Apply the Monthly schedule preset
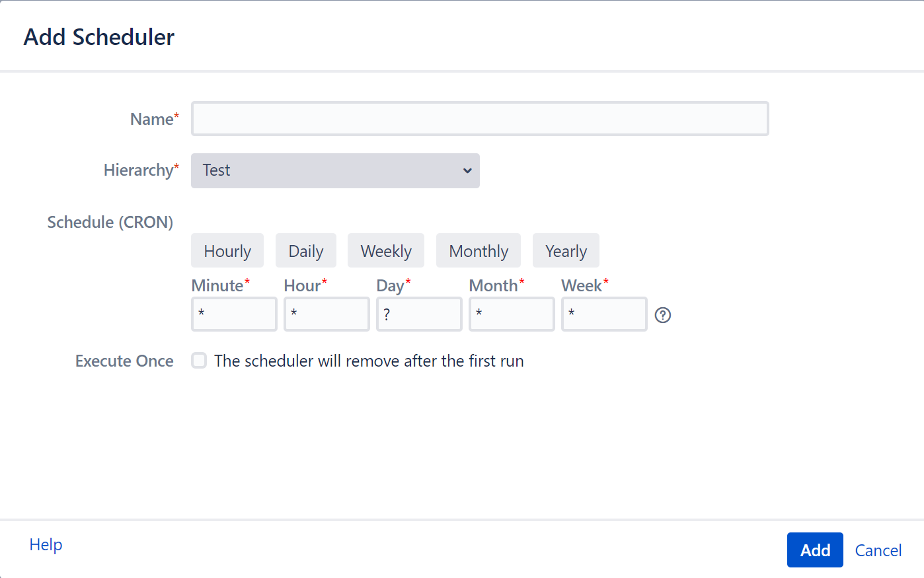This screenshot has height=578, width=924. point(478,251)
